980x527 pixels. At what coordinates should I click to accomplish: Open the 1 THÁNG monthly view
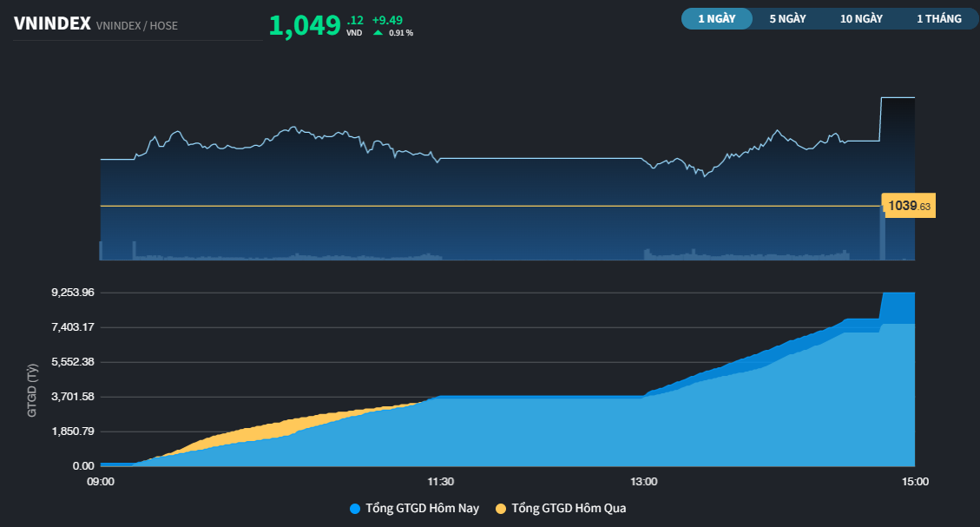938,17
